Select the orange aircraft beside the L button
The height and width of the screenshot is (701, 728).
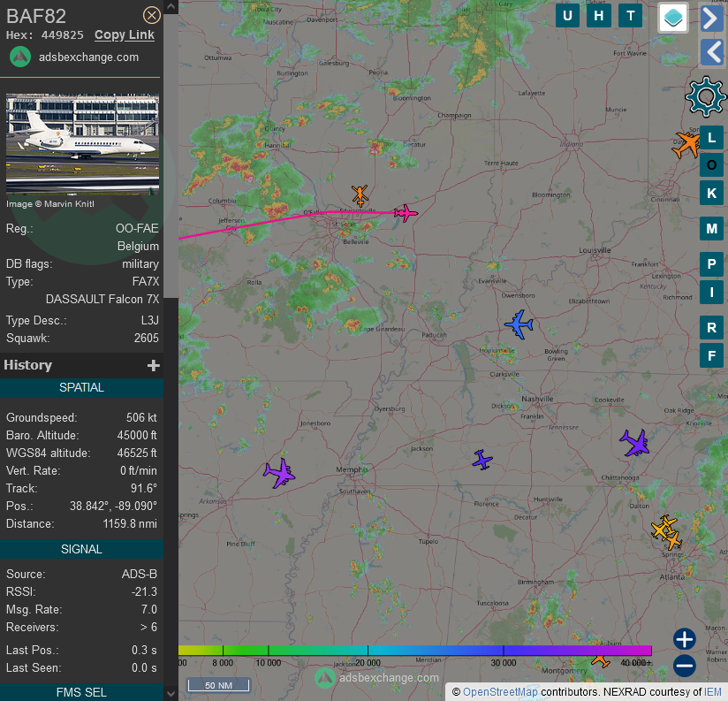[686, 145]
